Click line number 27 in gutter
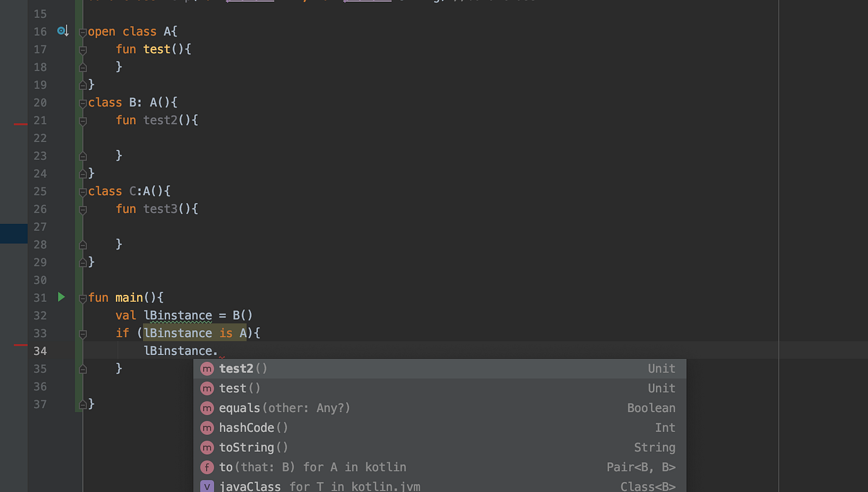The image size is (868, 492). (40, 227)
